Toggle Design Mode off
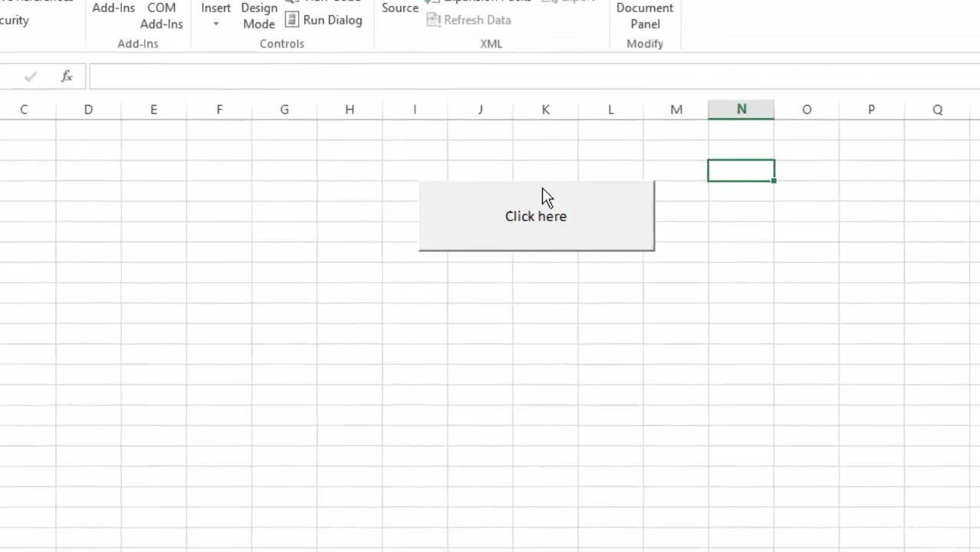This screenshot has width=980, height=552. coord(258,15)
